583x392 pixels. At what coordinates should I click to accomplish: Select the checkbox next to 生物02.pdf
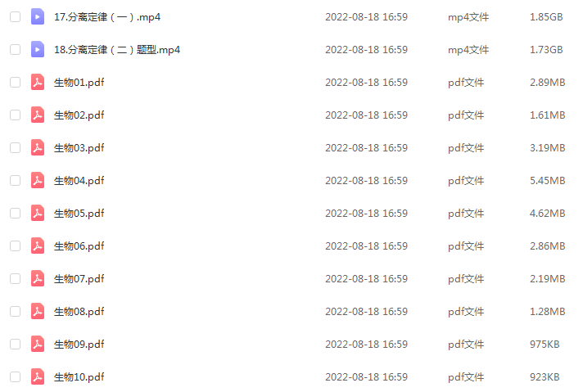(x=16, y=115)
